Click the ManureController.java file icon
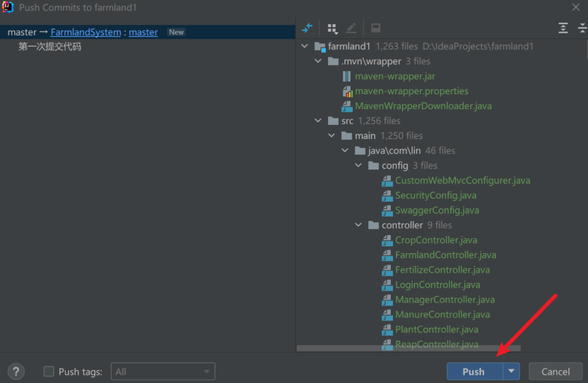This screenshot has width=588, height=383. click(x=387, y=315)
